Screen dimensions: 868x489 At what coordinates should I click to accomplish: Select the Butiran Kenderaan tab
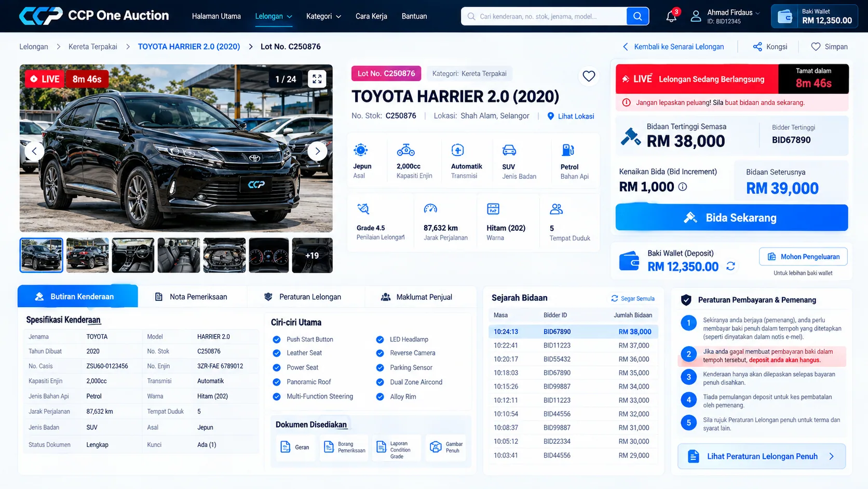(78, 296)
